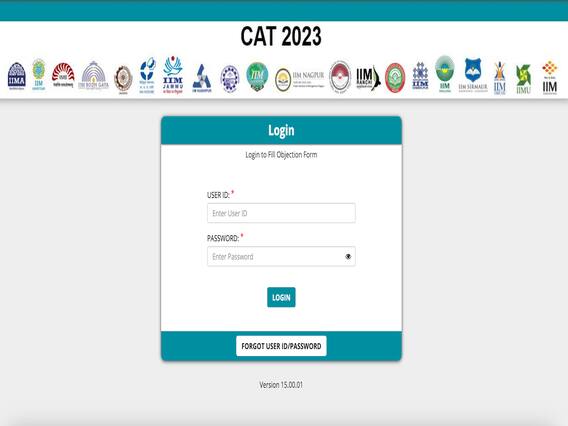Click the red arched IIM Bangalore logo

(63, 75)
